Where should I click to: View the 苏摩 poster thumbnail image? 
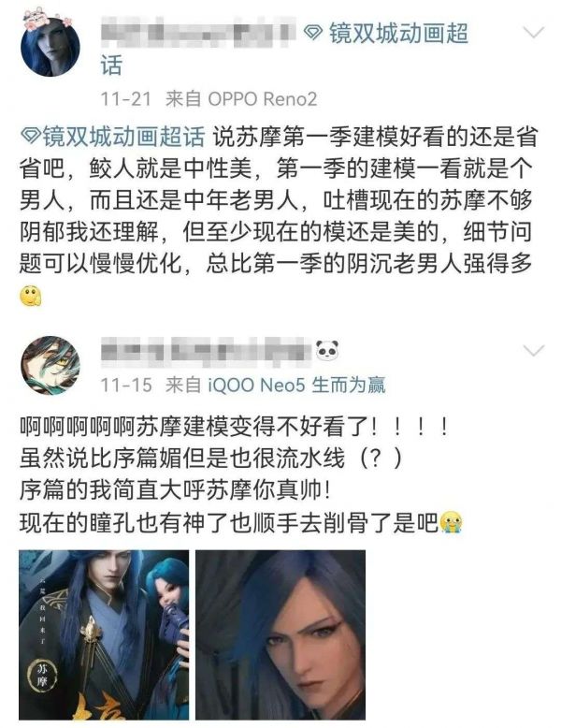point(104,634)
